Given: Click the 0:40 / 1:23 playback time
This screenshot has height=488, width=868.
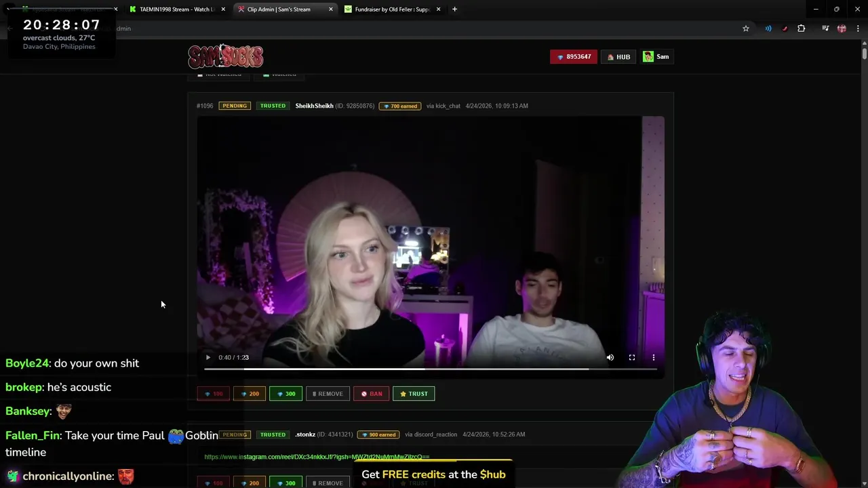Looking at the screenshot, I should click(x=233, y=357).
